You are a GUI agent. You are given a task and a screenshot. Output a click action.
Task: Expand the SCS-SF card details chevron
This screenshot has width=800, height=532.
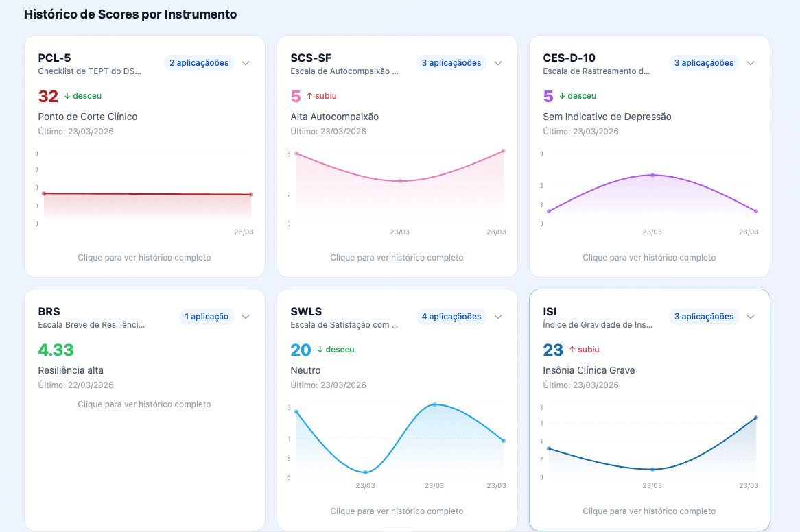coord(498,62)
